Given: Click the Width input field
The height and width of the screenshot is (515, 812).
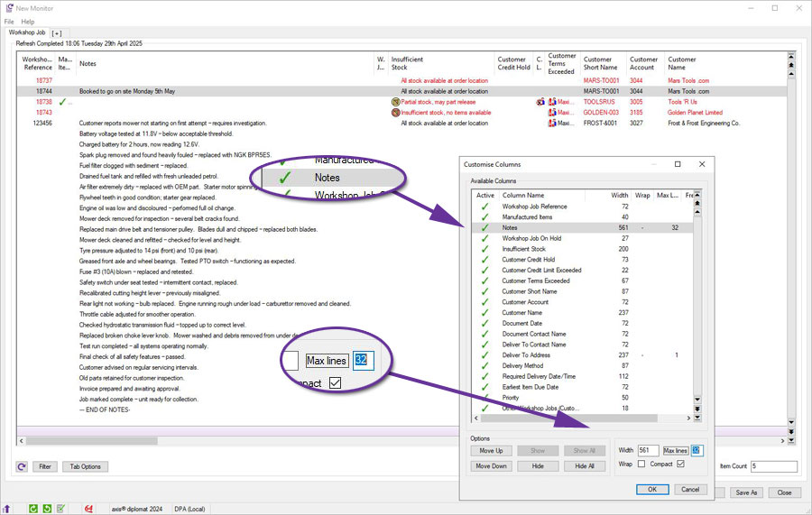Looking at the screenshot, I should click(648, 450).
